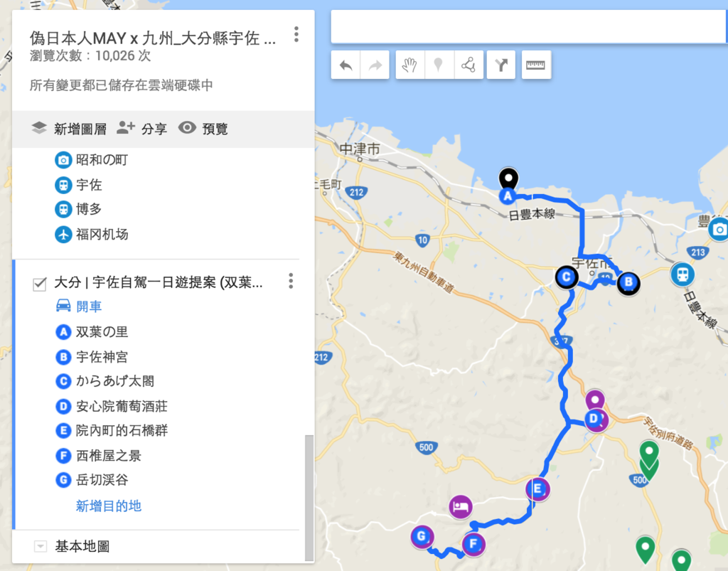Screen dimensions: 728x571
Task: Click the map search input field
Action: (x=528, y=27)
